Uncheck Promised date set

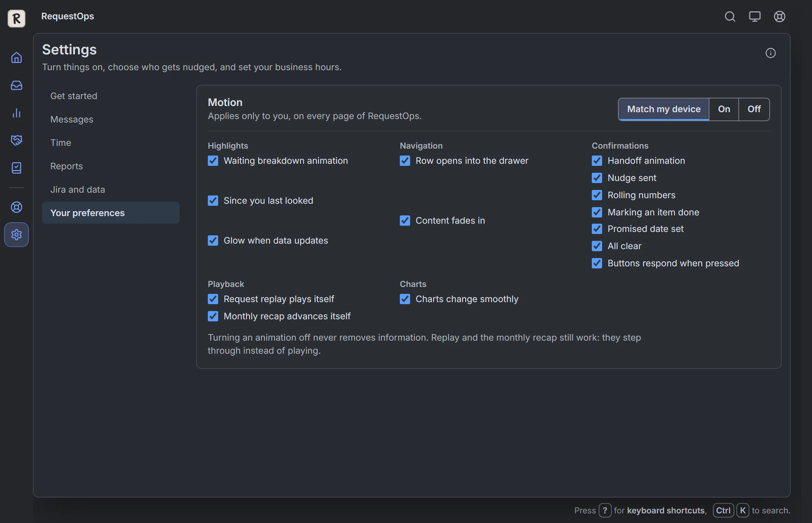[597, 229]
